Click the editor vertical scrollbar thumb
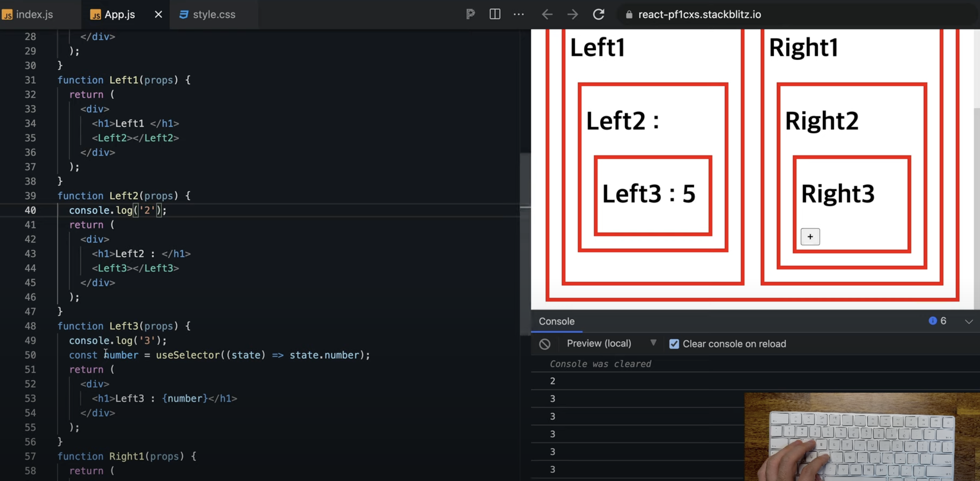 point(525,243)
